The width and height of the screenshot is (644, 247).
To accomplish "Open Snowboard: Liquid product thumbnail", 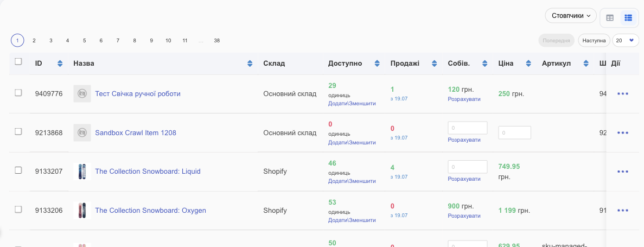I will 82,172.
